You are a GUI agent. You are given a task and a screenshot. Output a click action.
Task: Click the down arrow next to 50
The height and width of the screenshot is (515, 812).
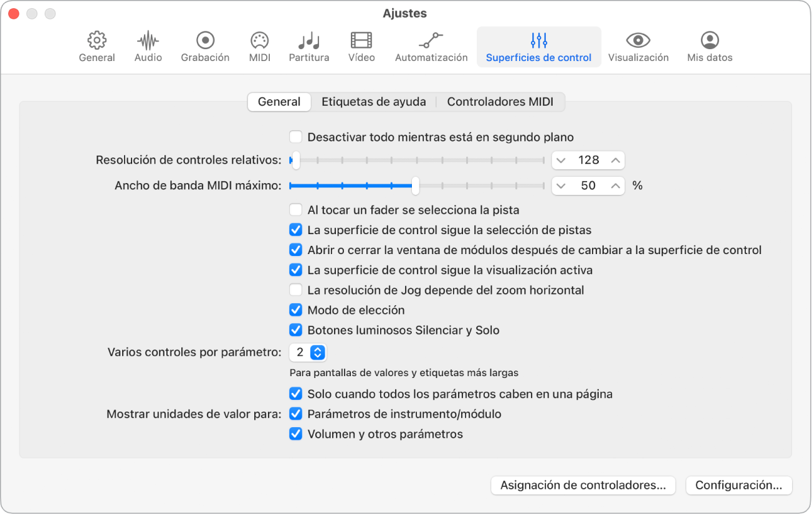pyautogui.click(x=563, y=186)
